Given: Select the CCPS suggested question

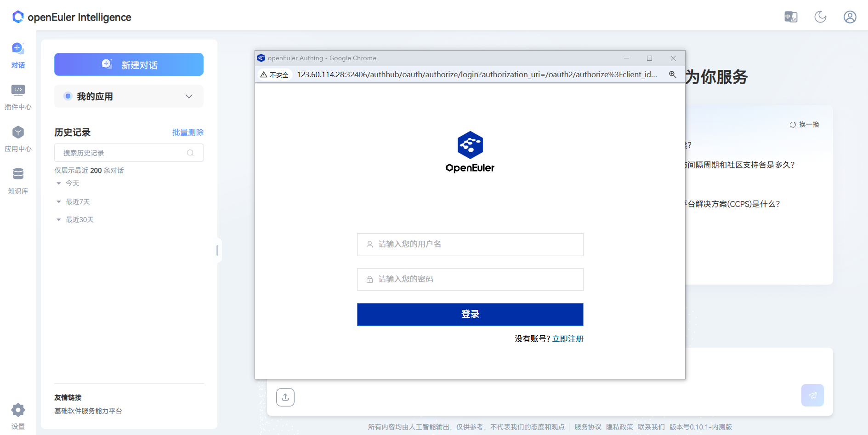Looking at the screenshot, I should (x=733, y=204).
